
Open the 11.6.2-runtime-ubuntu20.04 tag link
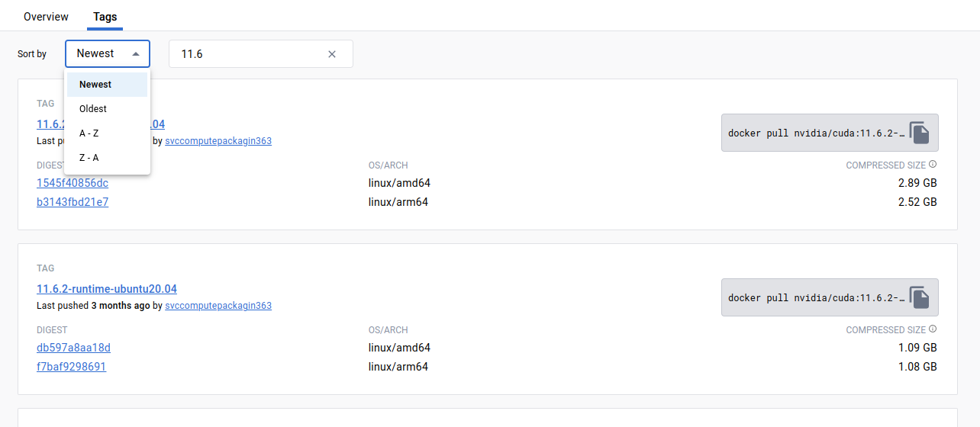point(107,289)
